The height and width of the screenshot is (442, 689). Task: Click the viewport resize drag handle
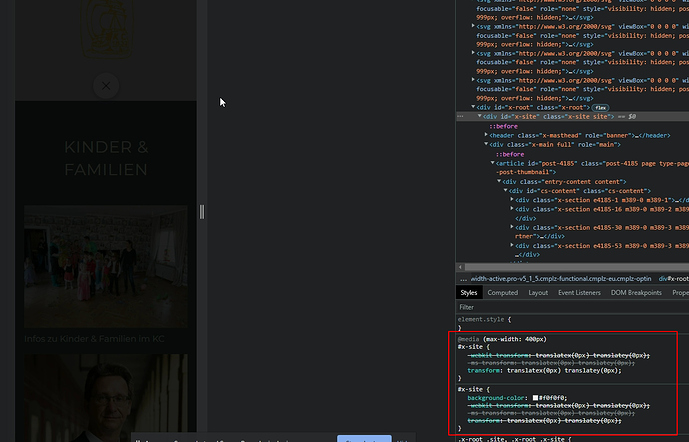coord(202,211)
